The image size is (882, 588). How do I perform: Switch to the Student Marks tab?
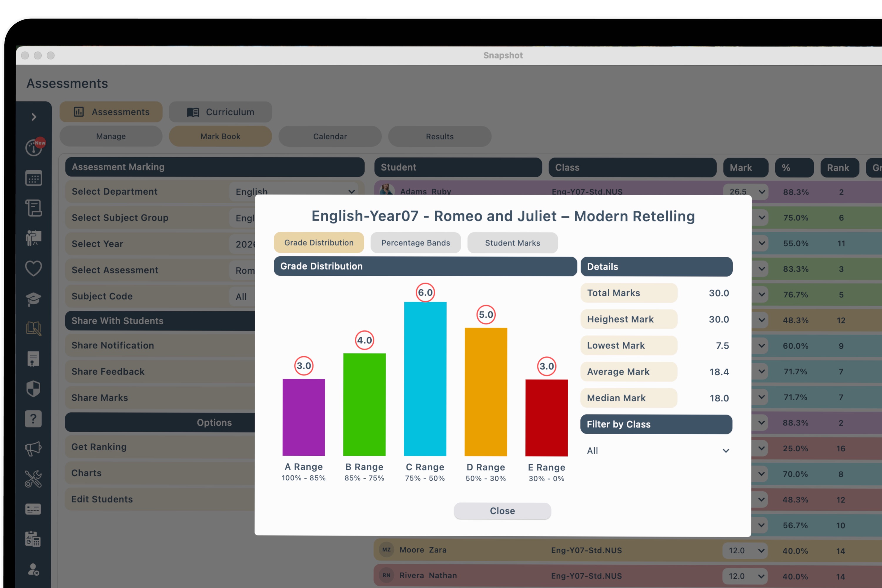pyautogui.click(x=513, y=243)
